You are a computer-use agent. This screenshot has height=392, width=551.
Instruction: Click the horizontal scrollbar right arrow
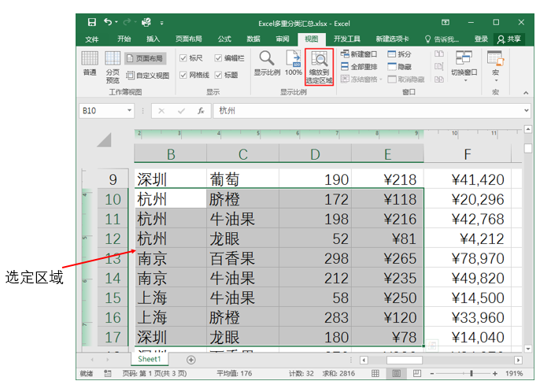pyautogui.click(x=518, y=360)
